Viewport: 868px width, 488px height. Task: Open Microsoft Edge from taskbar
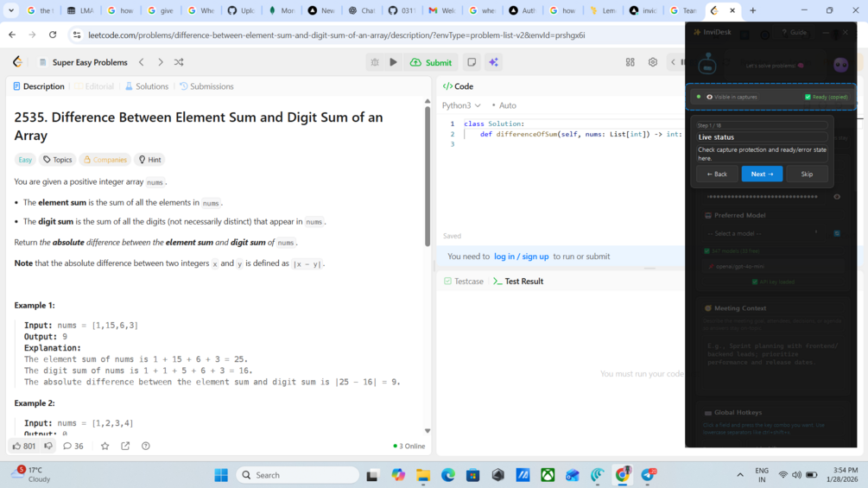(448, 475)
